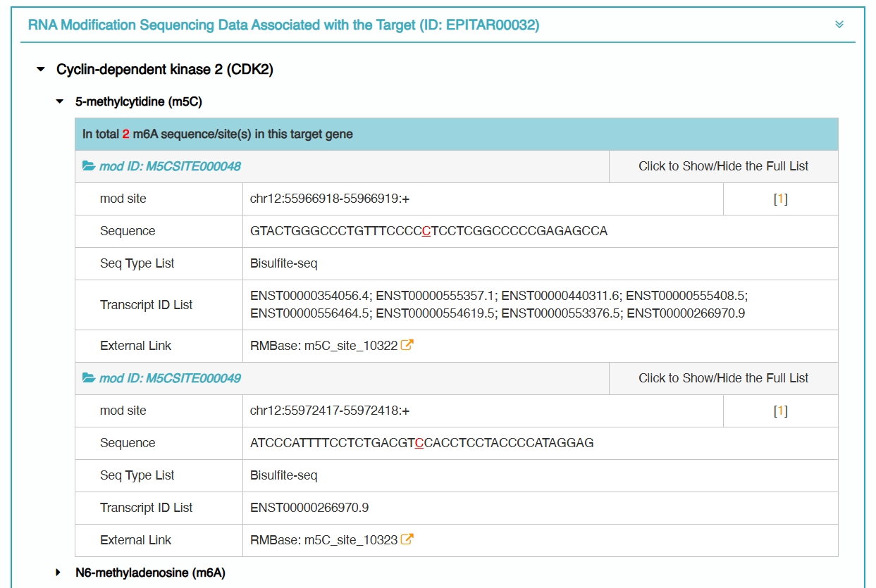Open reference [1] for chr12:55972417 mod site
Screen dimensions: 876x588
click(x=780, y=411)
